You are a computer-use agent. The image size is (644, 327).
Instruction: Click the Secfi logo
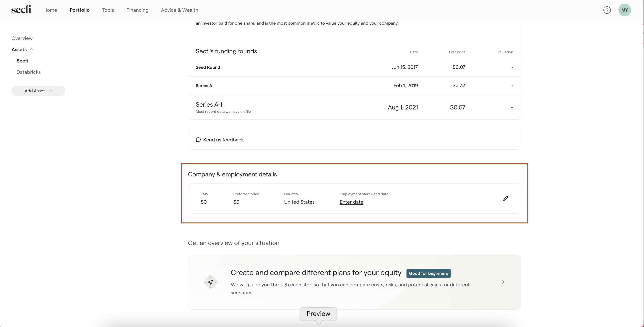point(21,9)
